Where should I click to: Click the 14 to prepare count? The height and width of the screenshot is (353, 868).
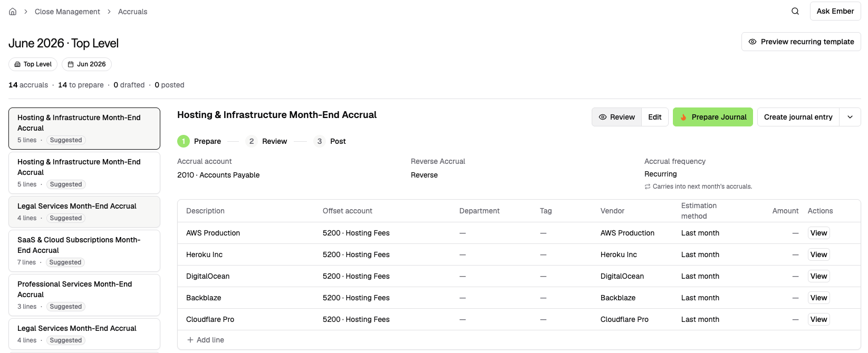[x=81, y=85]
